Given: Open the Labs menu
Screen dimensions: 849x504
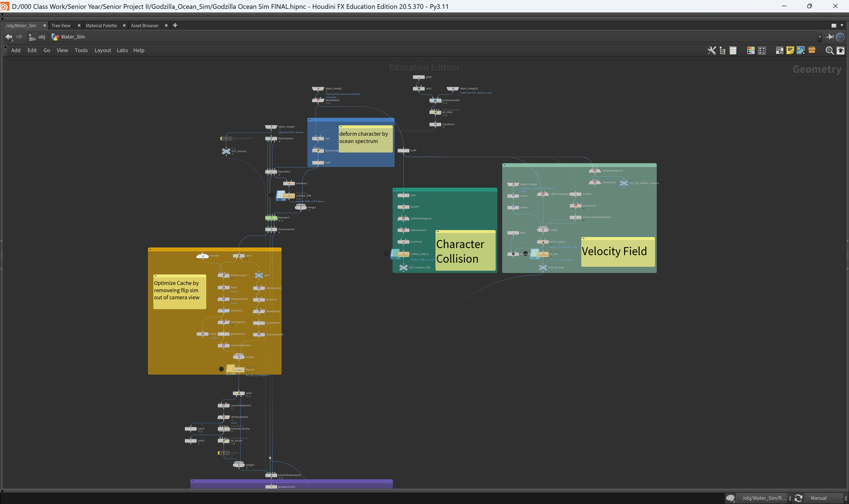Looking at the screenshot, I should 122,50.
